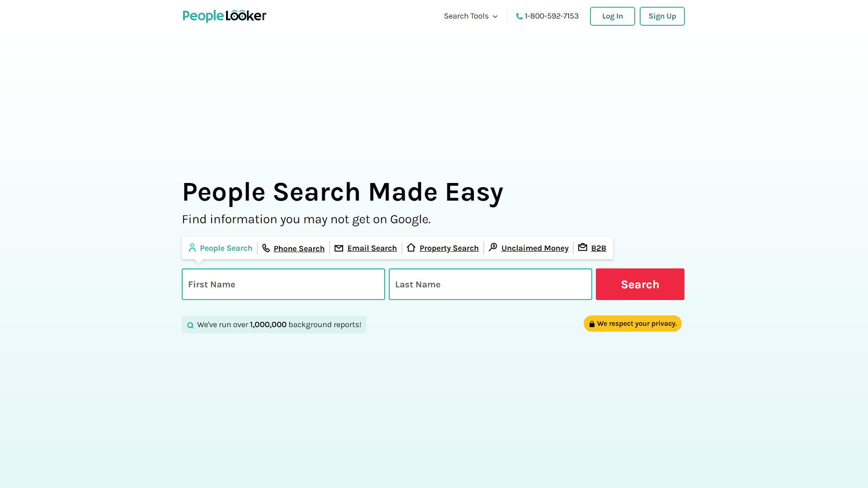Click the Sign Up button
Screen dimensions: 868x488
(x=662, y=16)
